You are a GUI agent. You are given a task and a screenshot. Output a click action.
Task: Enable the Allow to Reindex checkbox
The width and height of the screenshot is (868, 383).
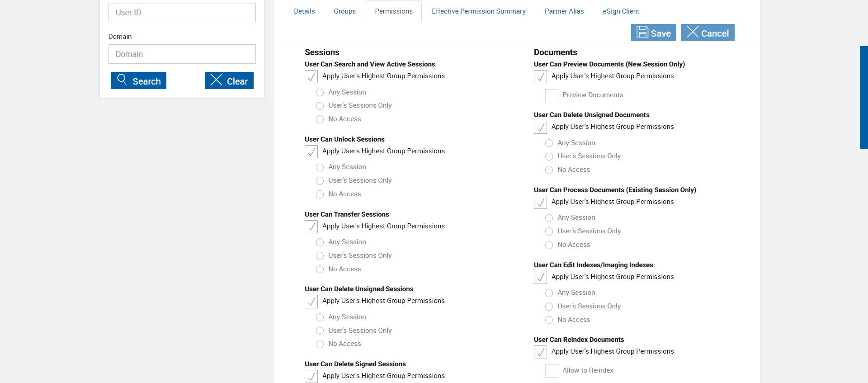click(552, 371)
